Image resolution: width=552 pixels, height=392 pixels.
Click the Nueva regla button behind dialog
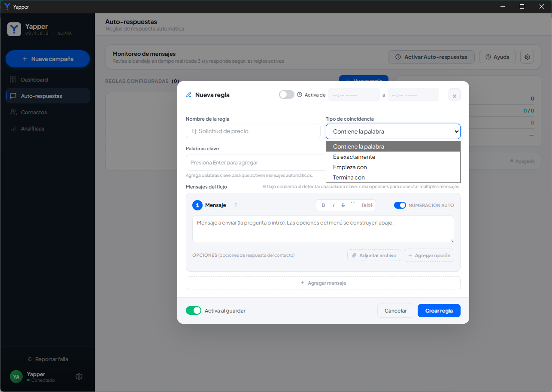(x=364, y=79)
